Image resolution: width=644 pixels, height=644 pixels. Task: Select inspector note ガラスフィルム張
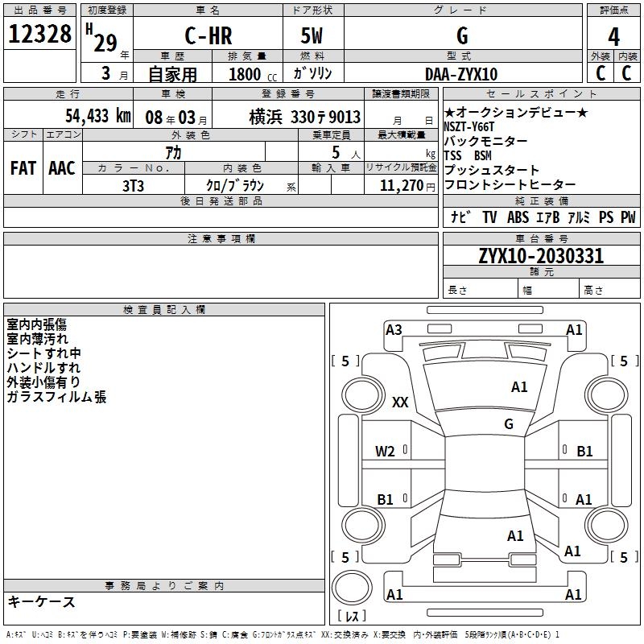[x=56, y=397]
